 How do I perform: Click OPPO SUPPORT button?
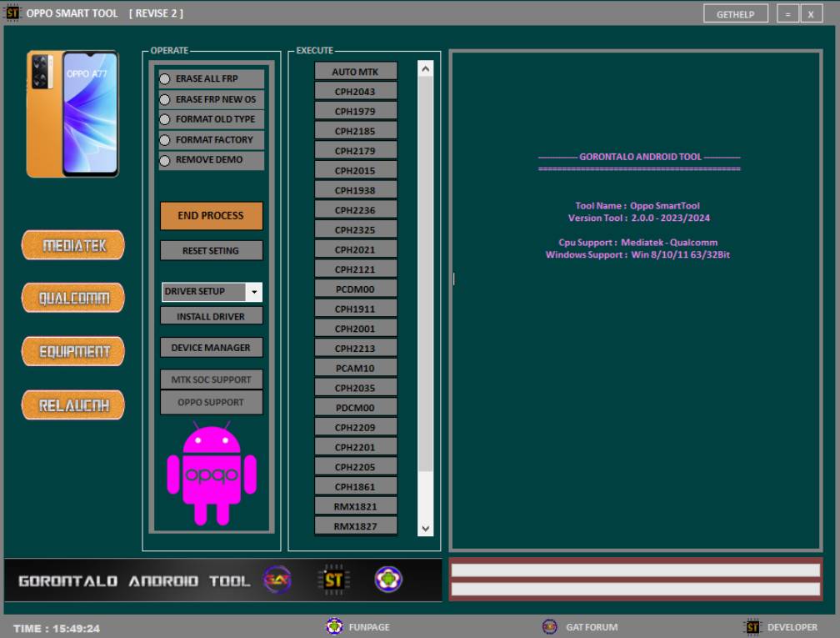[211, 402]
